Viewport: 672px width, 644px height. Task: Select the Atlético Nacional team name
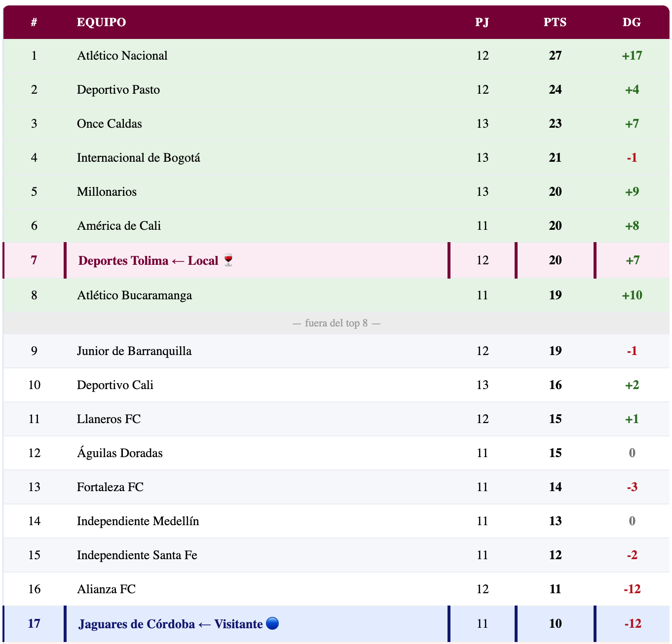tap(122, 56)
